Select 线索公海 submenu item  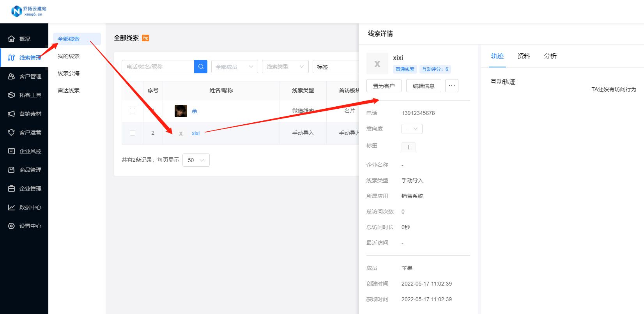(x=69, y=73)
